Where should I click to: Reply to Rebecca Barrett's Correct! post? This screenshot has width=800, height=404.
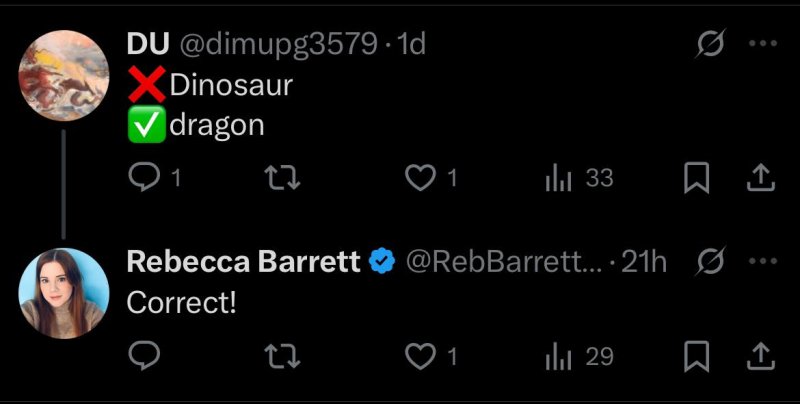[144, 356]
